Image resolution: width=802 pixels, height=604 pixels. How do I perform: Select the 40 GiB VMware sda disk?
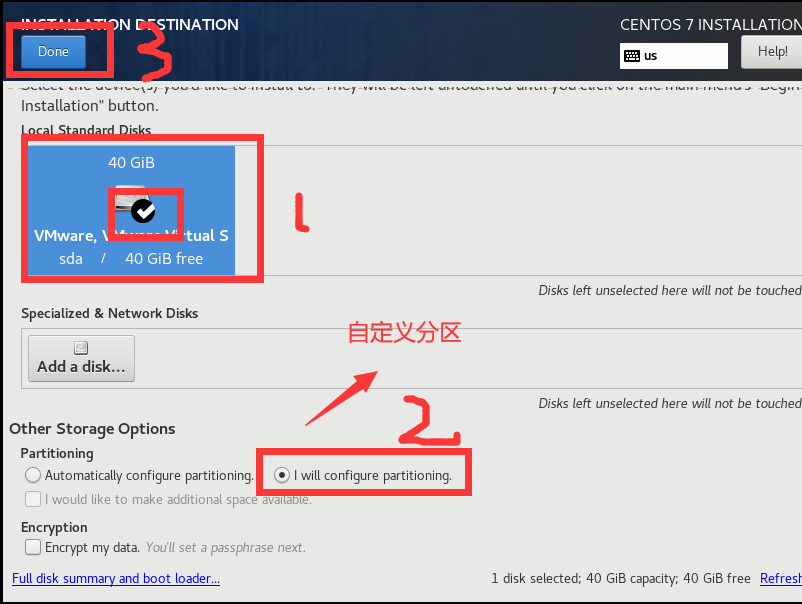pos(131,210)
